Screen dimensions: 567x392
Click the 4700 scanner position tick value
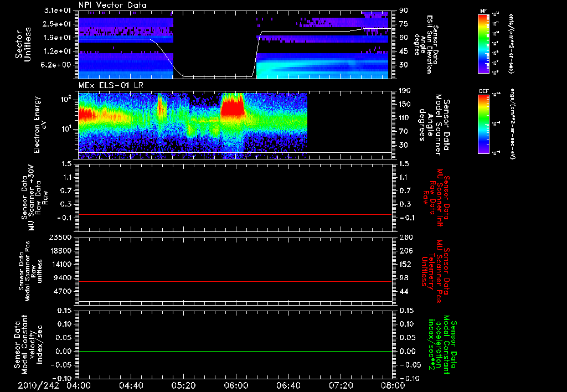click(62, 291)
